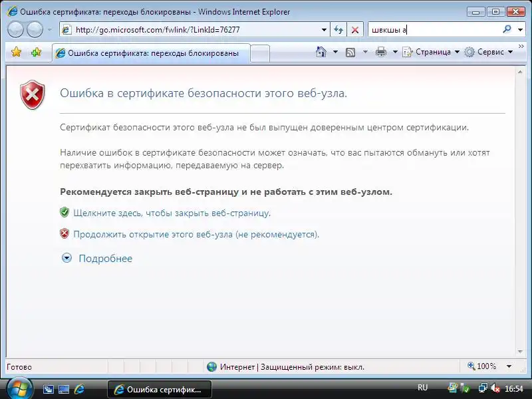Image resolution: width=532 pixels, height=399 pixels.
Task: Click 'Интернет | Защищенный режим: выкл.' status text
Action: 292,367
